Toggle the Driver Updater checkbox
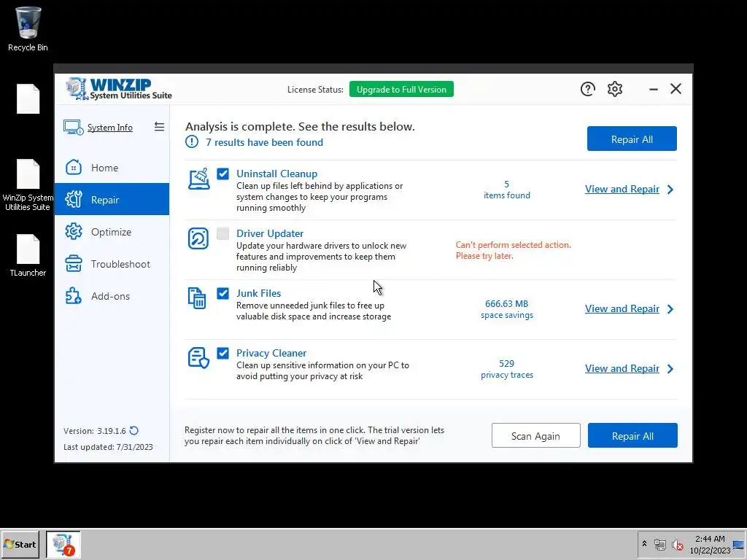The height and width of the screenshot is (560, 747). click(222, 233)
